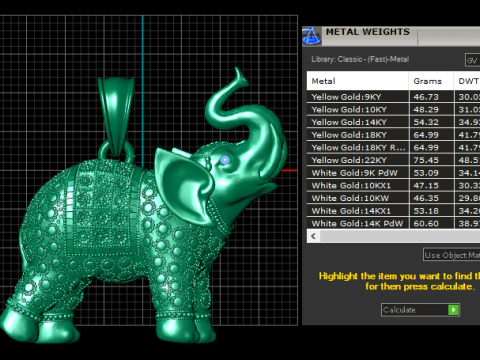Click the 53.09 grams value

point(426,173)
